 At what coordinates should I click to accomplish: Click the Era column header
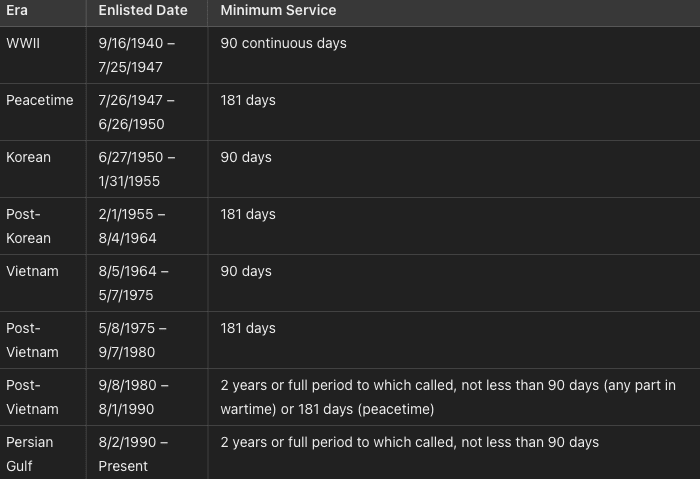[17, 11]
